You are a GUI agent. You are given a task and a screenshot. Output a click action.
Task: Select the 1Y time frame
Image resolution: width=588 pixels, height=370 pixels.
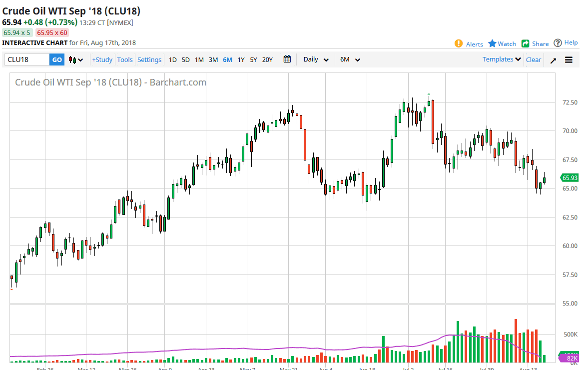point(240,59)
